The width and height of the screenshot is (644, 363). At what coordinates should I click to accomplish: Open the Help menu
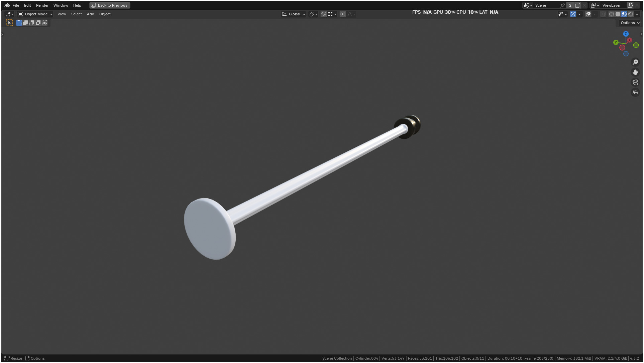point(77,5)
